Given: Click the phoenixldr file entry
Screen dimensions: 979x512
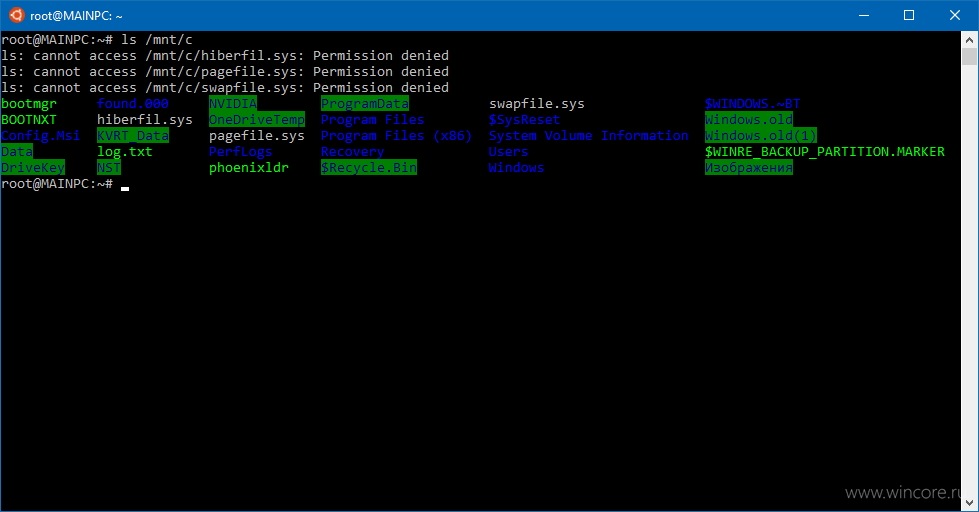Looking at the screenshot, I should (x=248, y=167).
